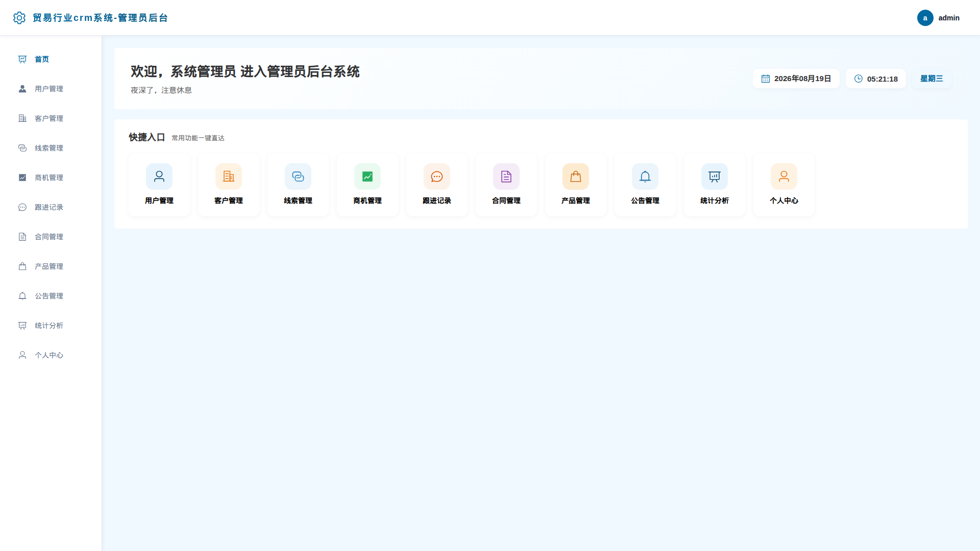980x551 pixels.
Task: Click the 跟进记录 quick entry label
Action: coord(437,201)
